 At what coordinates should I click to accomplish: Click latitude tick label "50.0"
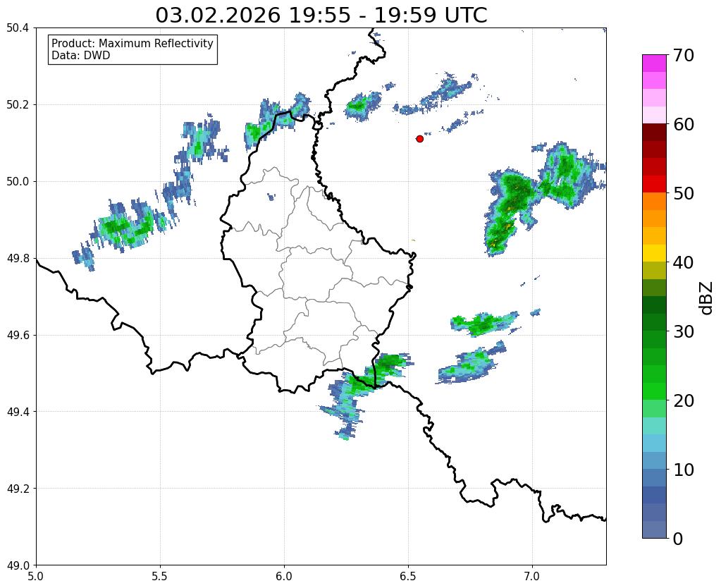click(x=18, y=182)
